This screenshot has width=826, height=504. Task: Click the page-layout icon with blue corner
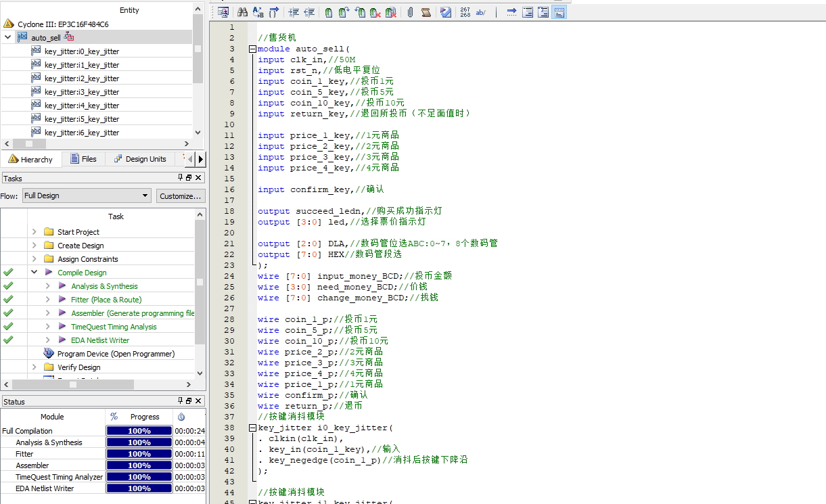pos(543,12)
